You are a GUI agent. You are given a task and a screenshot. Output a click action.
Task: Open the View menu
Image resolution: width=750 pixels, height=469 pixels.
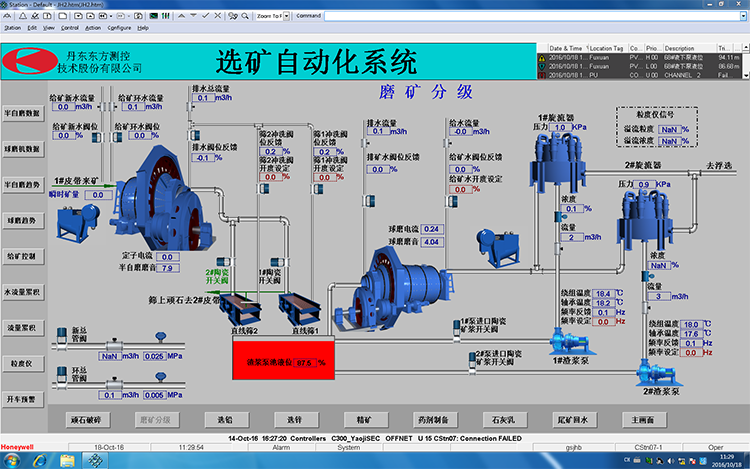coord(49,28)
